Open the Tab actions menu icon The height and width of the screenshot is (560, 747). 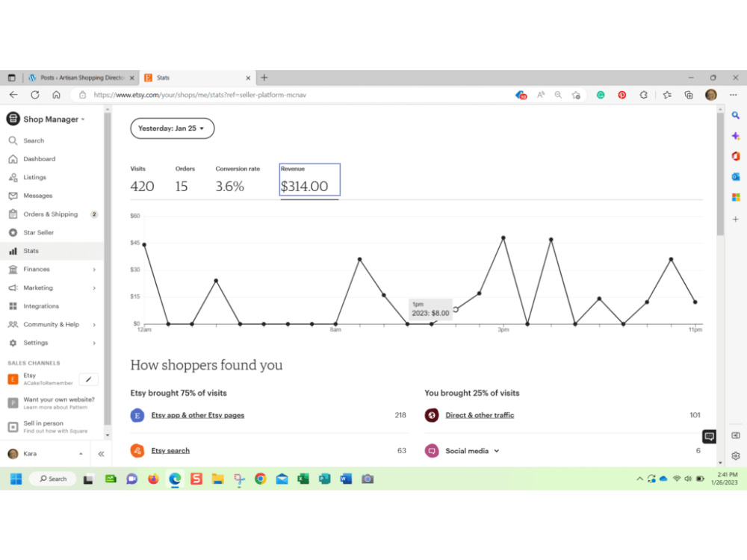pyautogui.click(x=11, y=78)
